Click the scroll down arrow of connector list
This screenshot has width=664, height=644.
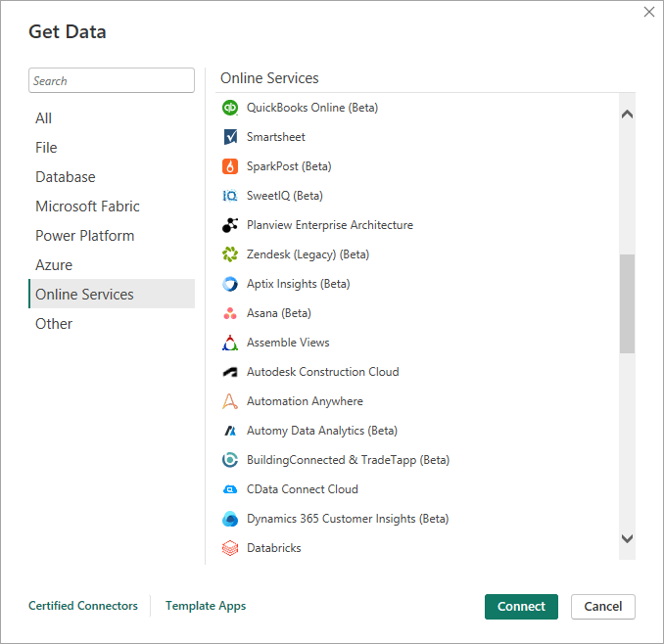click(627, 538)
